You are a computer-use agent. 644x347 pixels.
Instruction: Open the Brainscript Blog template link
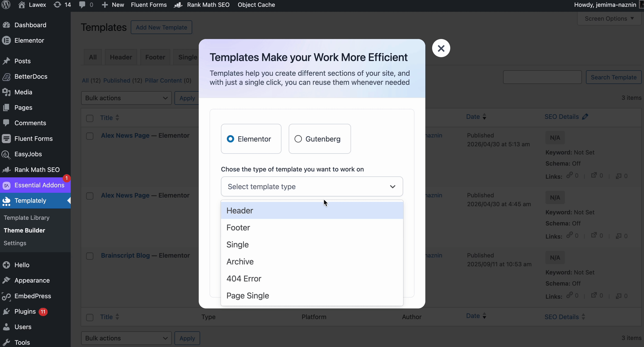(125, 255)
